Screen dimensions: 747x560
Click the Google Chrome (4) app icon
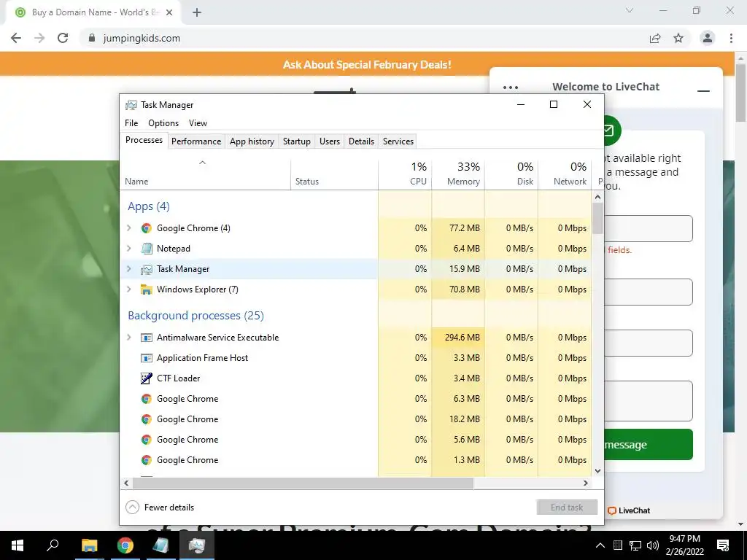[x=146, y=228]
